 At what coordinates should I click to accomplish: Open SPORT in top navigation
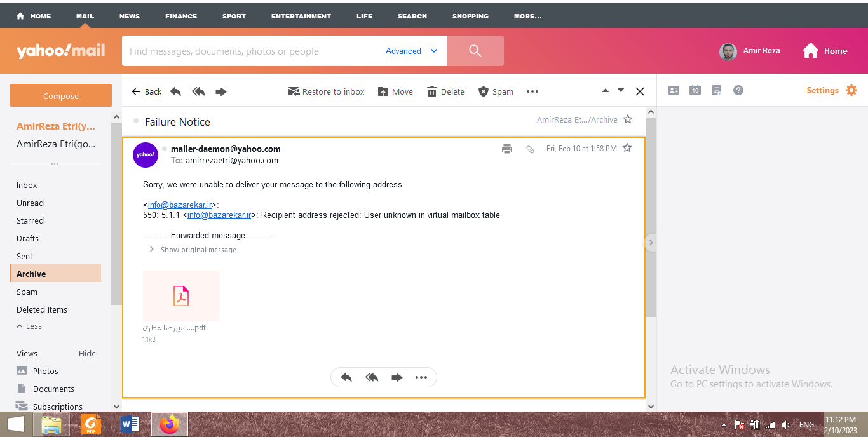coord(234,16)
